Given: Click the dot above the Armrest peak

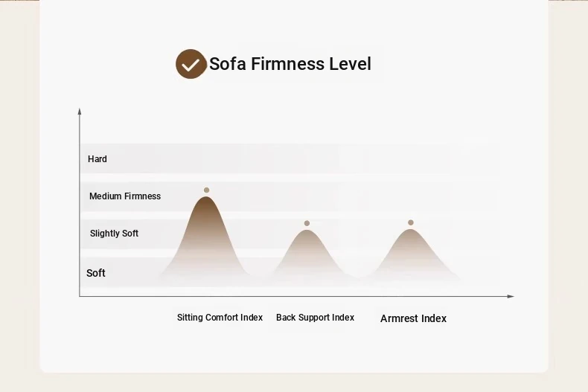Looking at the screenshot, I should tap(410, 222).
